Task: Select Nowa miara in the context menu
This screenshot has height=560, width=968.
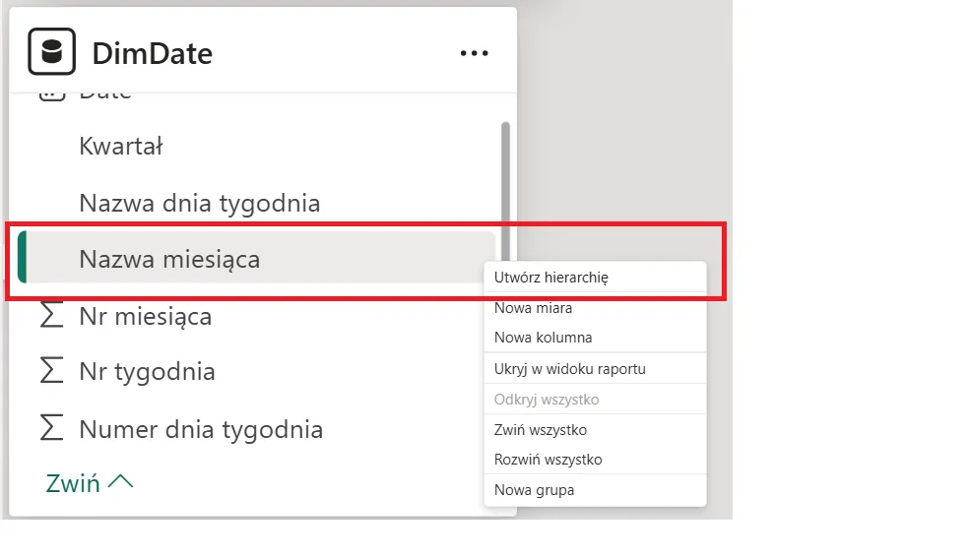Action: tap(533, 308)
